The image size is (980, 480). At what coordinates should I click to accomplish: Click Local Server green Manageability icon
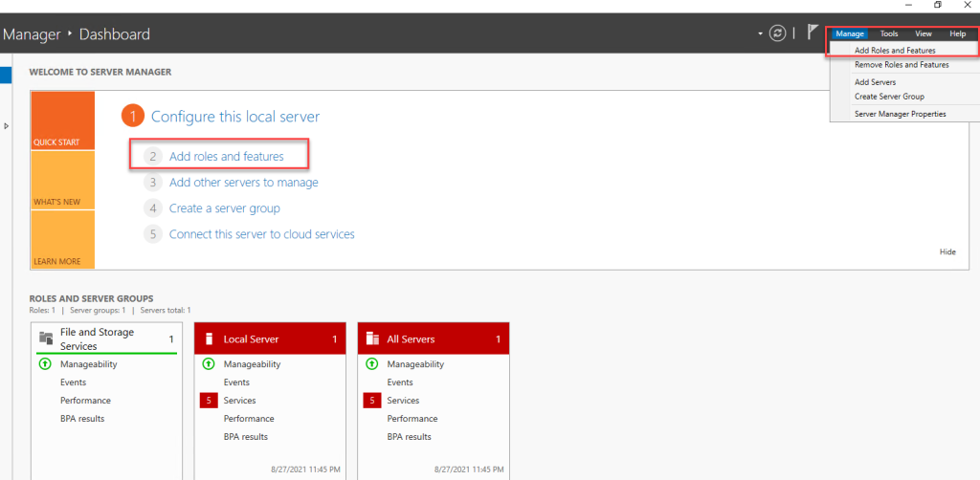click(x=209, y=364)
